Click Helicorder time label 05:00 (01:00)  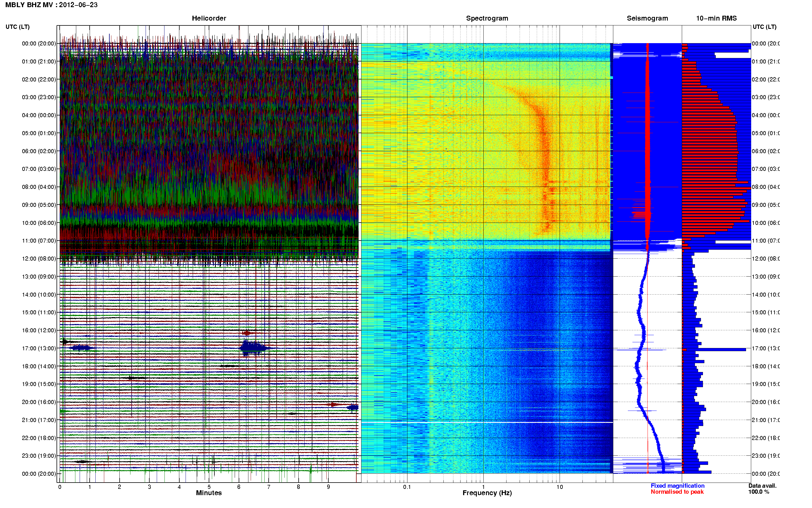(x=39, y=133)
